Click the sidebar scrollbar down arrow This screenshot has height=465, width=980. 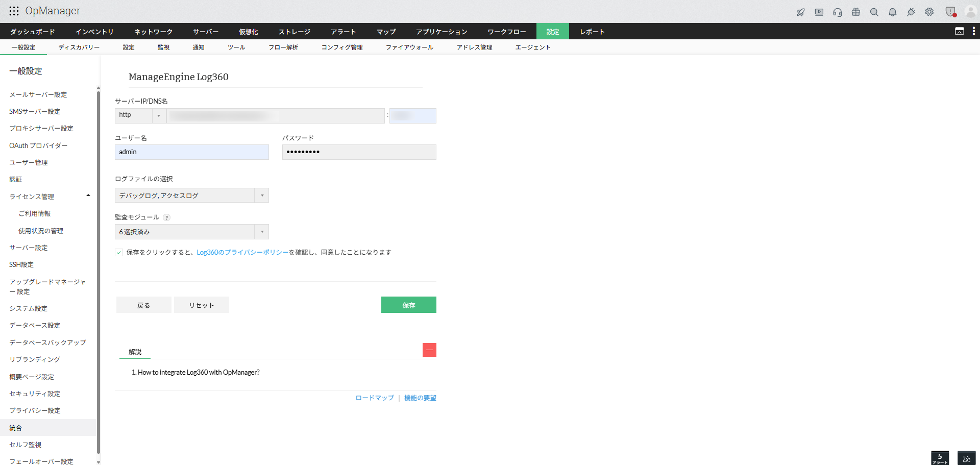tap(99, 462)
